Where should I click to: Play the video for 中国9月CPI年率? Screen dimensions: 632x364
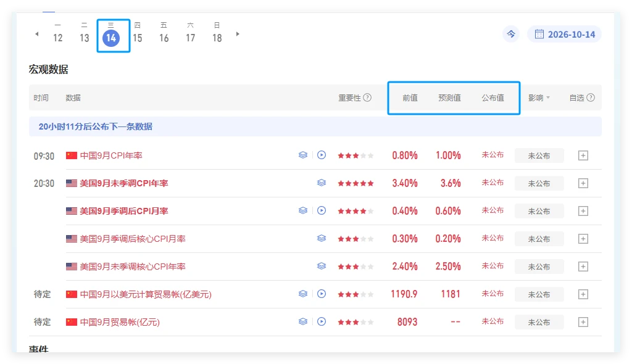[x=321, y=155]
